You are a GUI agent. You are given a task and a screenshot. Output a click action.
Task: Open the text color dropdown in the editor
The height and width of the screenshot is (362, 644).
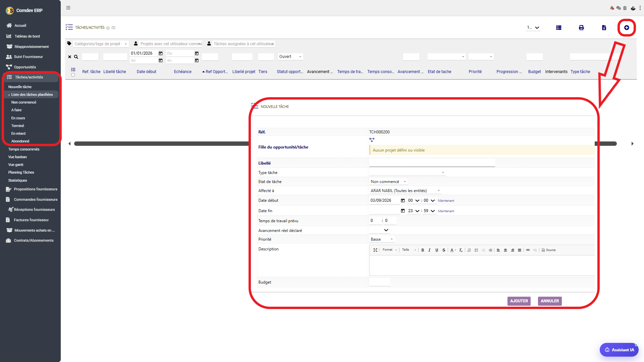(453, 250)
